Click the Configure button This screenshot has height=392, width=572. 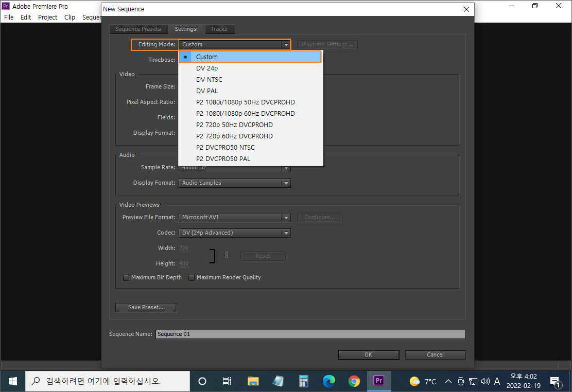(320, 217)
